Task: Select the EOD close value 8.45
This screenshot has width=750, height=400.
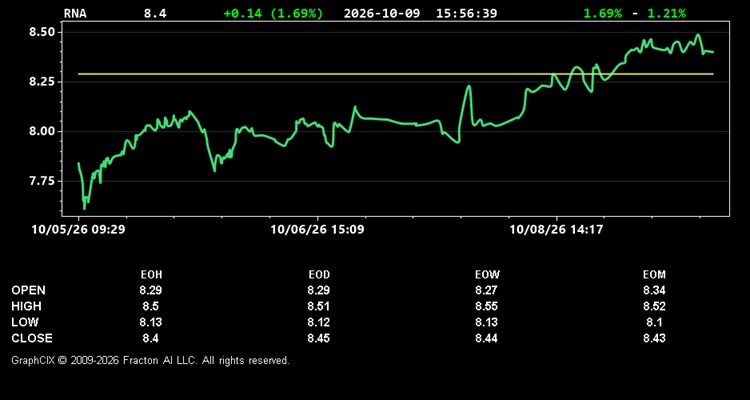Action: (319, 338)
